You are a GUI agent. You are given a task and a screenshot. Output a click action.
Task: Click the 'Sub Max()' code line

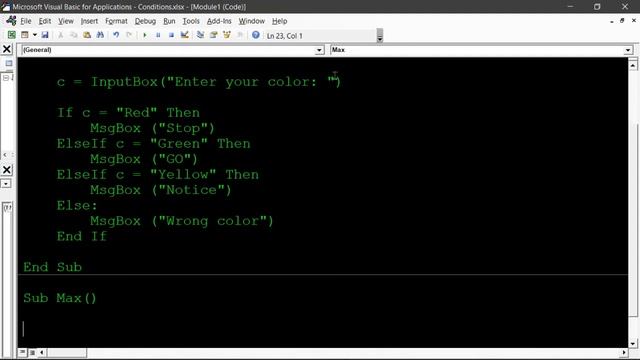pos(60,298)
